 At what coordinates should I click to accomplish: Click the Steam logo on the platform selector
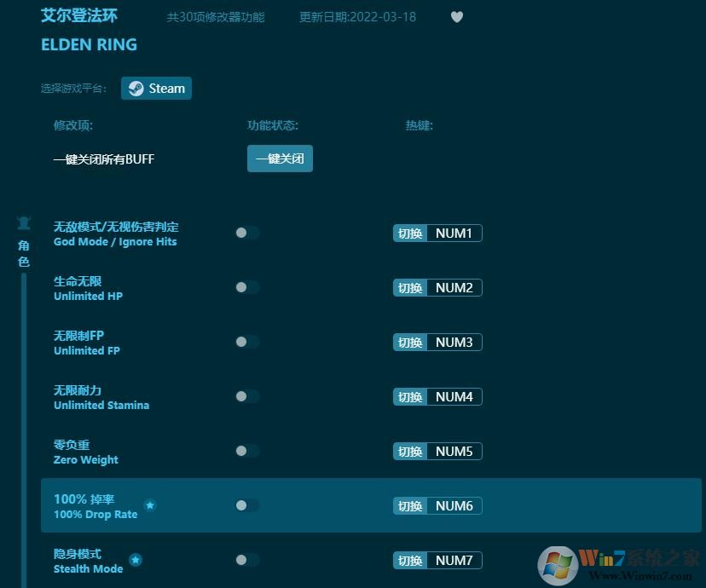tap(136, 88)
